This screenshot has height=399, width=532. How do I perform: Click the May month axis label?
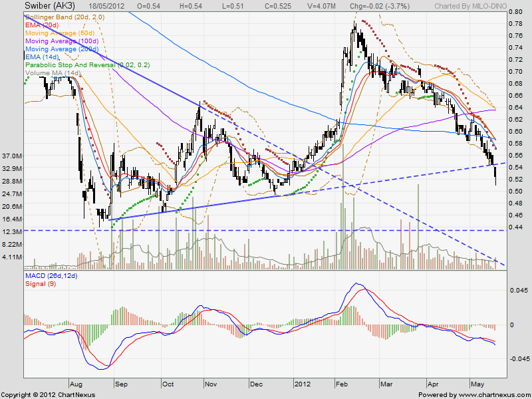477,384
